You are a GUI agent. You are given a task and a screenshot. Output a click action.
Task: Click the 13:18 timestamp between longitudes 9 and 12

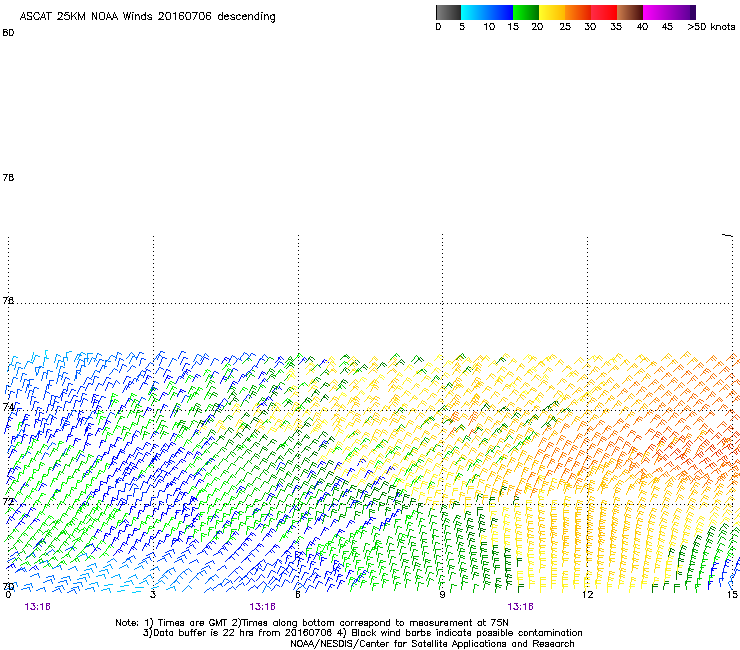(520, 607)
